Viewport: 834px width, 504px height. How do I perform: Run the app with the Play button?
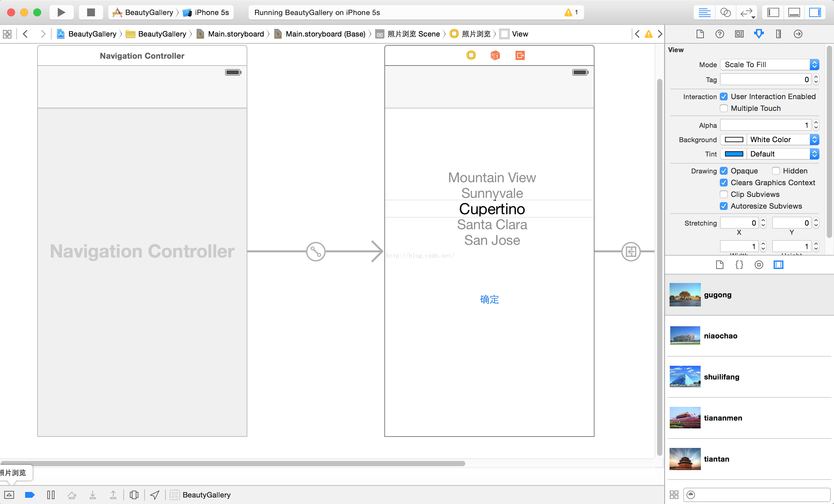tap(61, 12)
